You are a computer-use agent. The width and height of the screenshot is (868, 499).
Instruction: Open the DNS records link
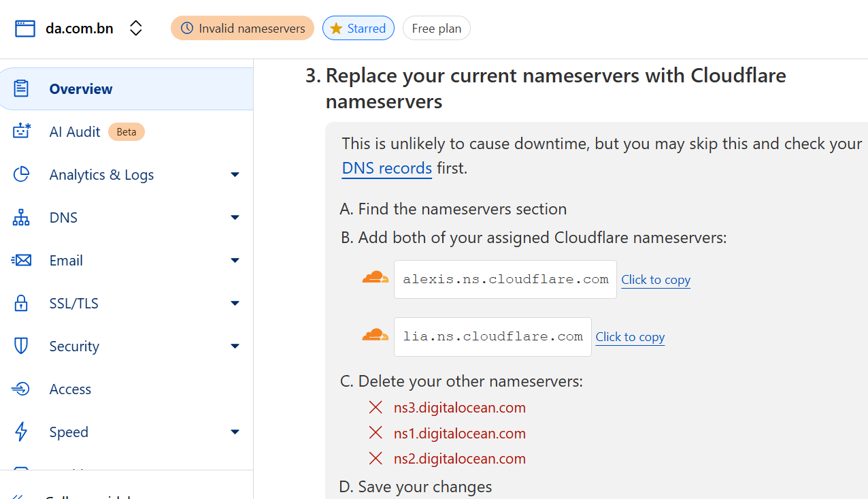[x=387, y=168]
